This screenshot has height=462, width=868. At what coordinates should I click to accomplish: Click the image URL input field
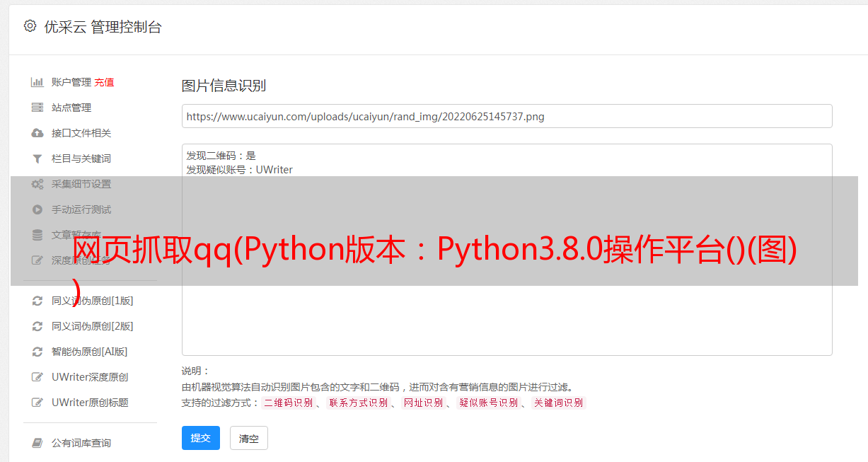tap(507, 116)
